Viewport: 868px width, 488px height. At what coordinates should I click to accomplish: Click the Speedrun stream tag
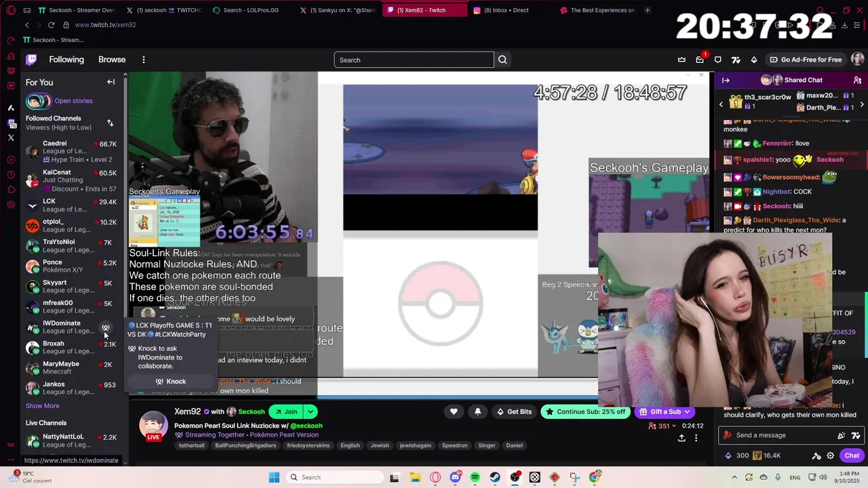coord(454,445)
